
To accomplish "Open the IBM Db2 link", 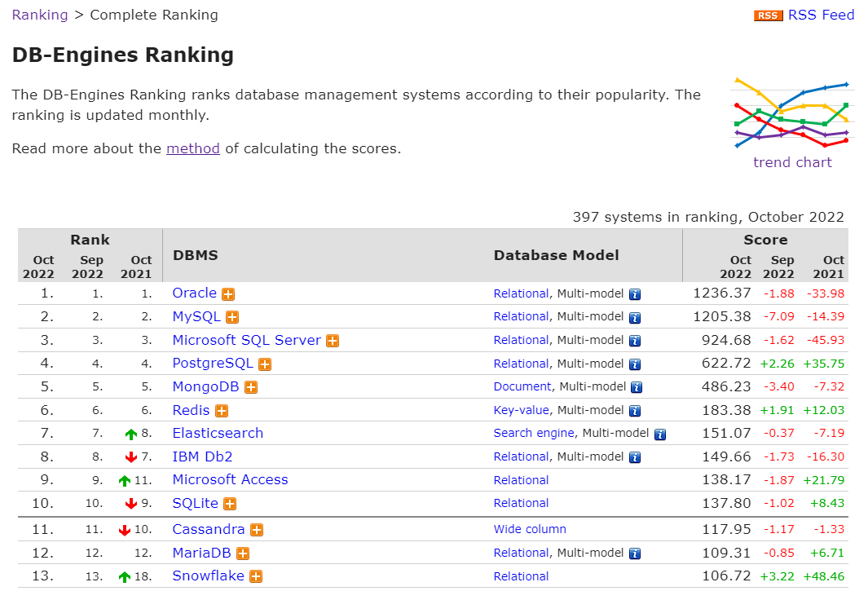I will 202,457.
